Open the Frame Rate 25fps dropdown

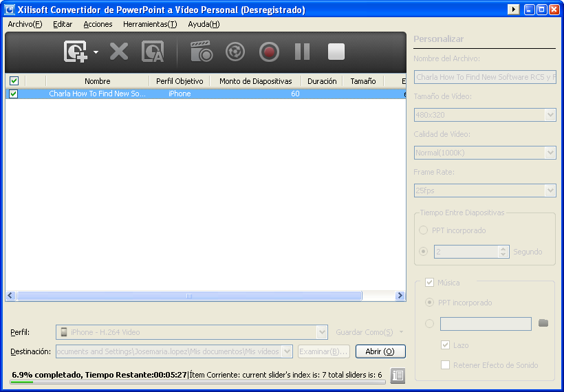pos(550,190)
